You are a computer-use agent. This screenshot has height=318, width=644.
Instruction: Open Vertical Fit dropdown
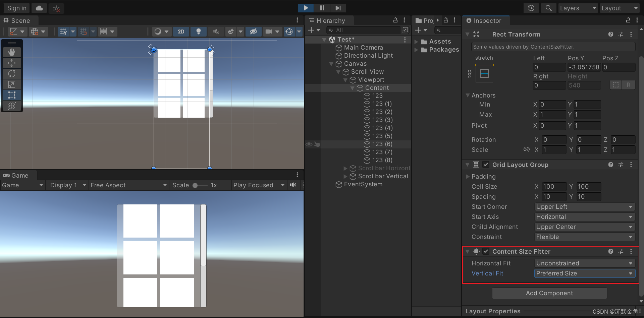(x=584, y=273)
